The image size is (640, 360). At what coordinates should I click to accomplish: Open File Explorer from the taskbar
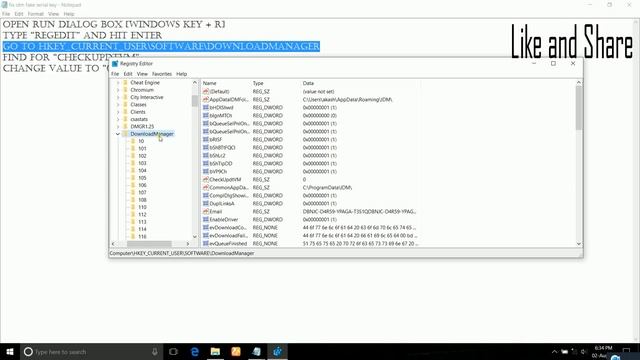(215, 351)
